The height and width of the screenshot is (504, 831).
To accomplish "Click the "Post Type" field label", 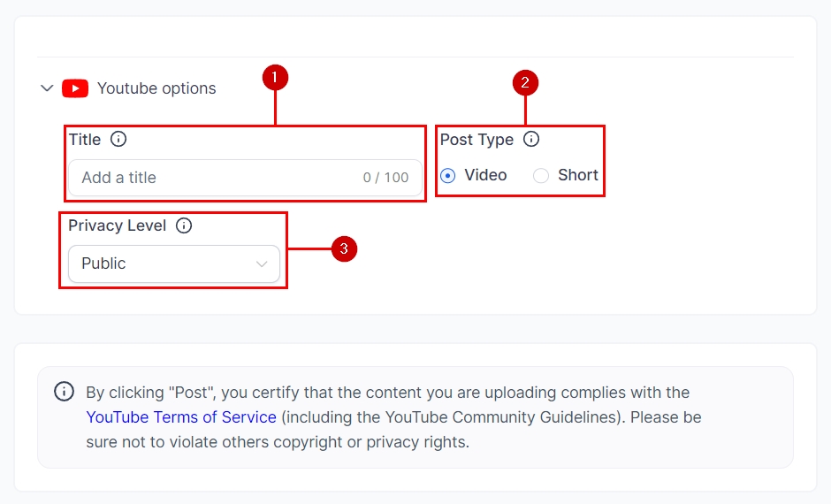I will point(476,140).
